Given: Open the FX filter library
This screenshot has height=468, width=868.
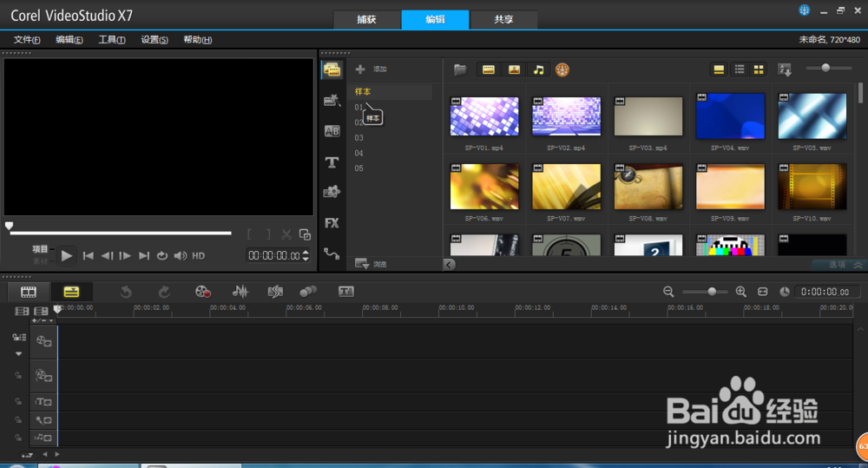Looking at the screenshot, I should tap(332, 223).
